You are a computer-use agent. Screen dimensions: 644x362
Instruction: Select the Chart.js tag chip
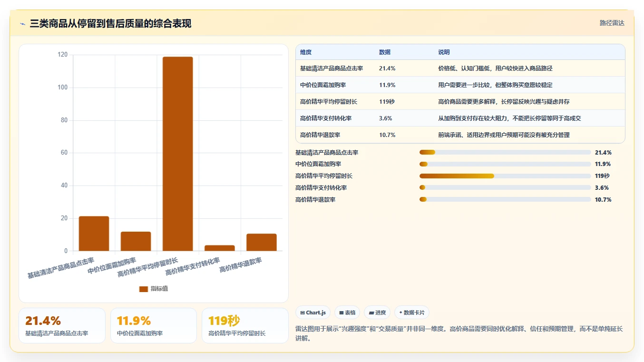click(313, 313)
